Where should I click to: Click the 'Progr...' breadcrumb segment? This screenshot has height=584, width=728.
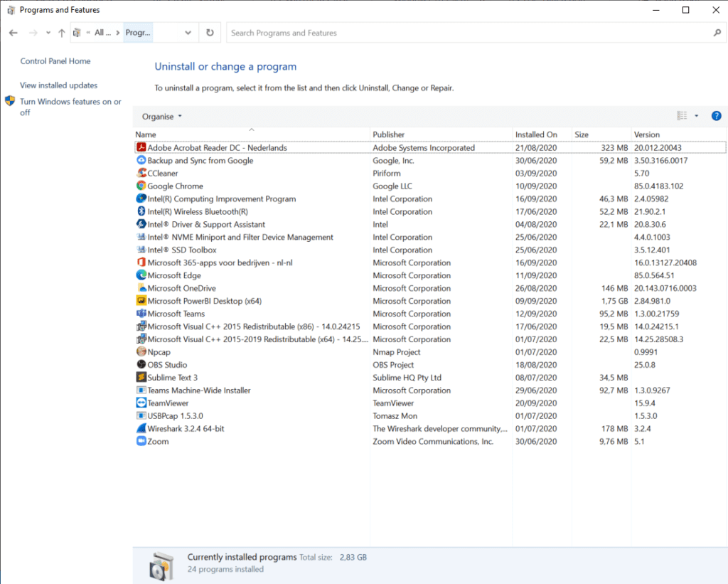(138, 33)
